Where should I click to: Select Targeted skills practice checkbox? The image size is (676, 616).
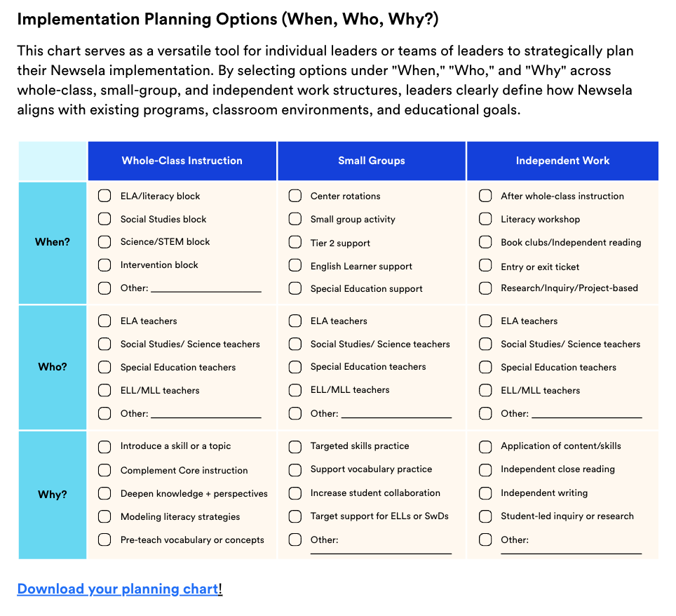coord(295,446)
